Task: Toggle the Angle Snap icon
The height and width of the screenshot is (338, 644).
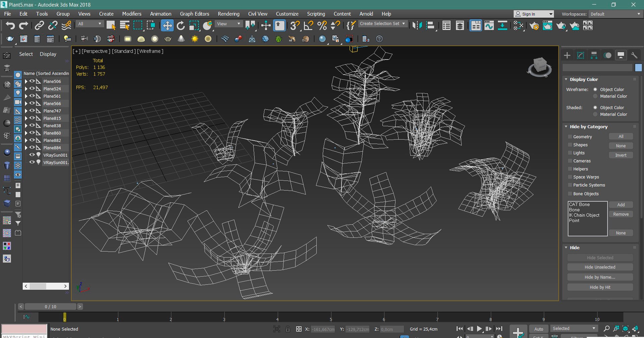Action: point(308,25)
